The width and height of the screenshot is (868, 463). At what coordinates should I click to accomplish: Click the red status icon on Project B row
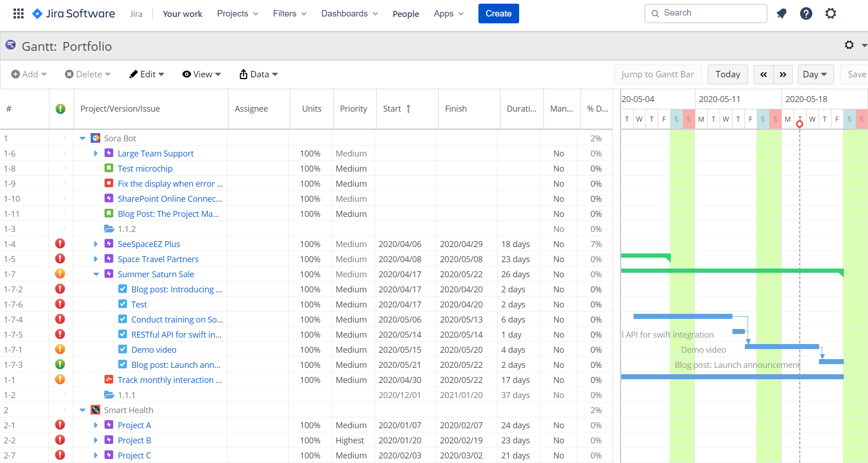click(60, 440)
